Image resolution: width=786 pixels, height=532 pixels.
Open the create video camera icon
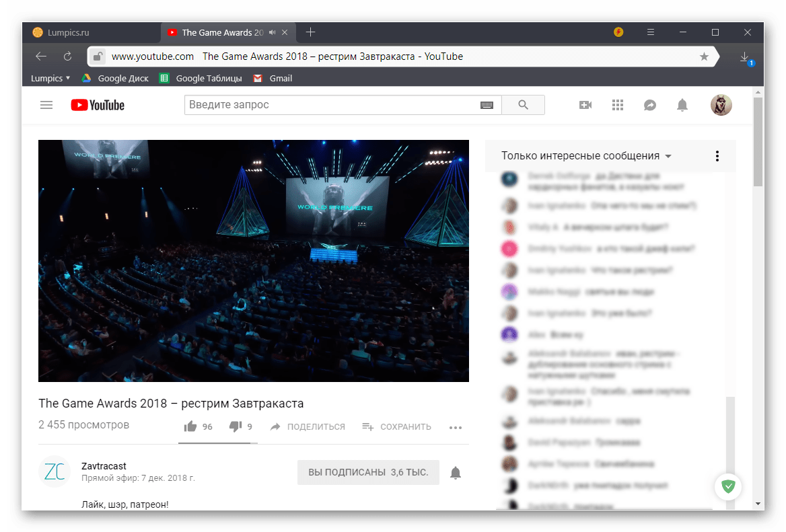click(585, 105)
